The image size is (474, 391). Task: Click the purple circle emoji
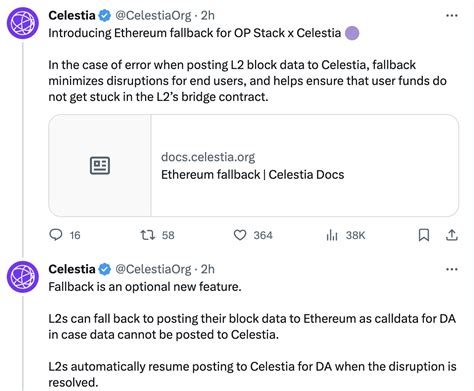coord(352,33)
